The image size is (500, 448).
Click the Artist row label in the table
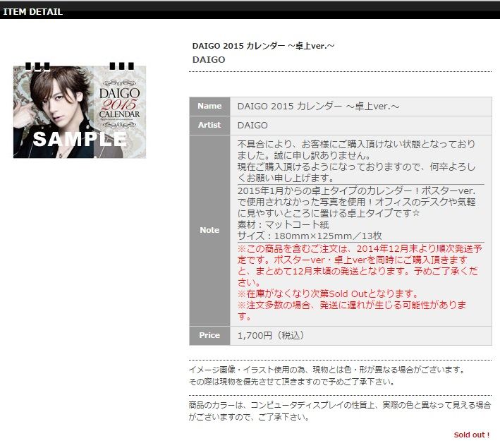point(209,125)
